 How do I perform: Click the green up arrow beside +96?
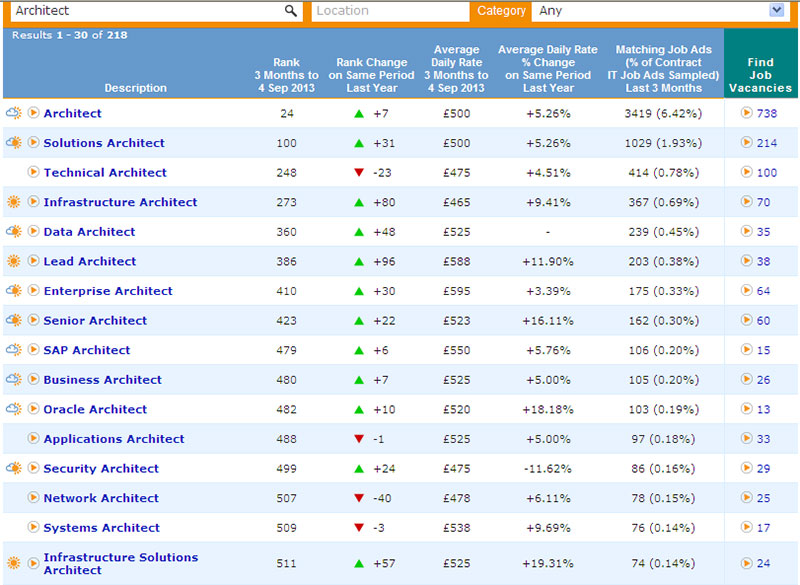tap(359, 262)
